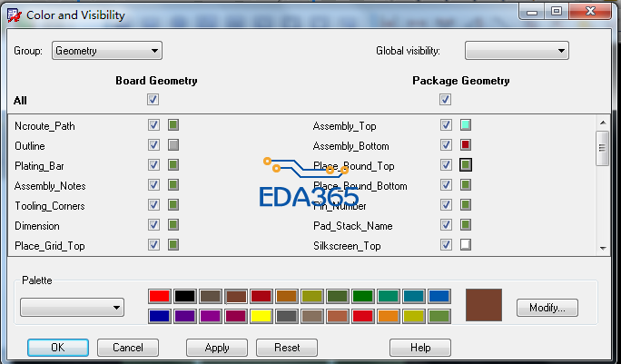
Task: Pick black palette swatch
Action: (x=185, y=296)
